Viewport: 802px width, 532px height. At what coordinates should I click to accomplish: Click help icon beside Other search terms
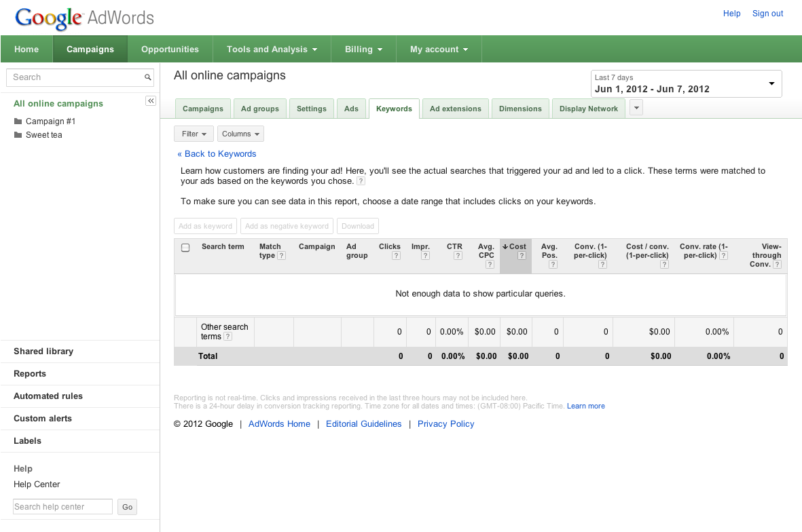(x=227, y=337)
